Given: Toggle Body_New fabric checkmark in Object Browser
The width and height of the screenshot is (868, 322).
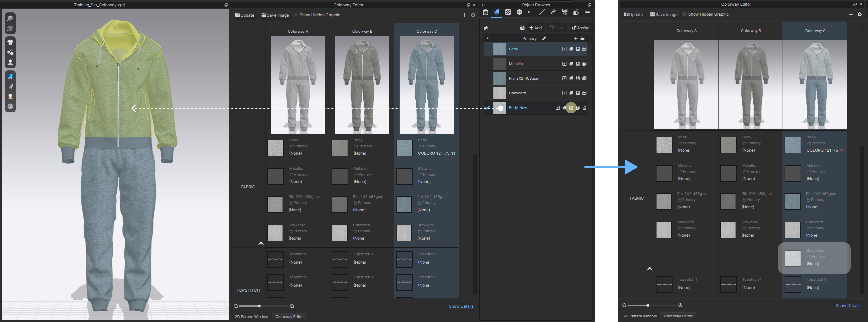Looking at the screenshot, I should [488, 108].
